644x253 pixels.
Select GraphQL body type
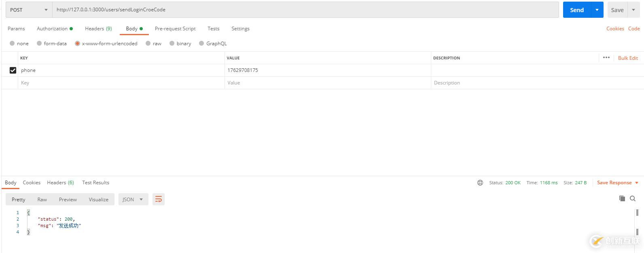point(201,44)
